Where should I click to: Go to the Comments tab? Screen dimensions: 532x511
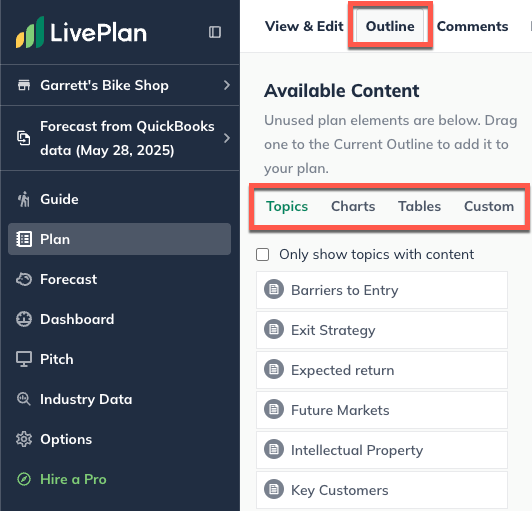pos(472,26)
